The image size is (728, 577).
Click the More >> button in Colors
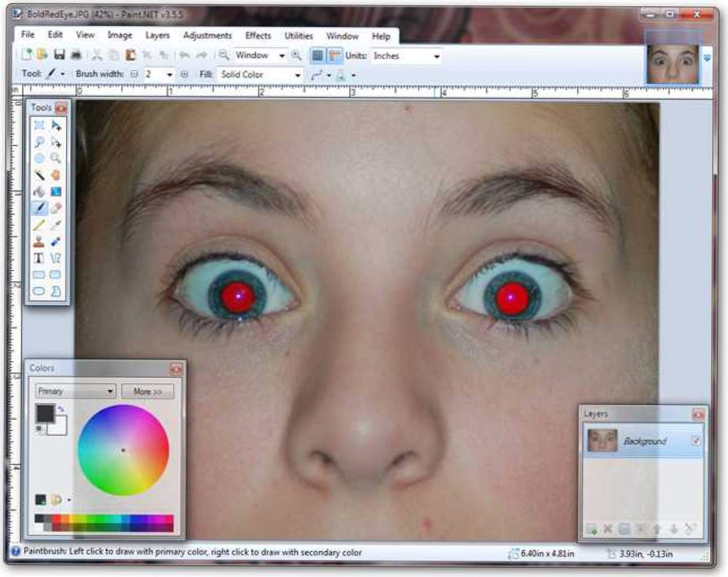[148, 391]
